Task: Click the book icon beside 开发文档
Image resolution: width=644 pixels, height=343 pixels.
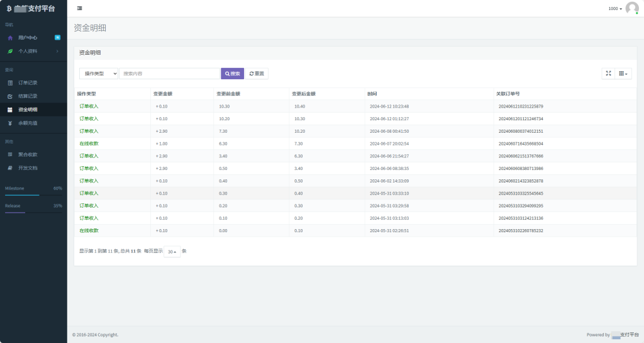Action: point(10,168)
